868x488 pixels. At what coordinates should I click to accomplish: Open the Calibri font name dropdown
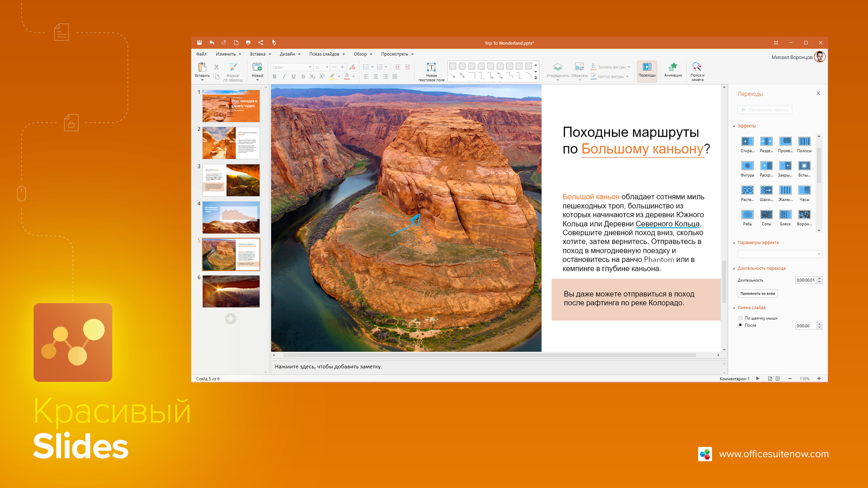click(x=310, y=67)
